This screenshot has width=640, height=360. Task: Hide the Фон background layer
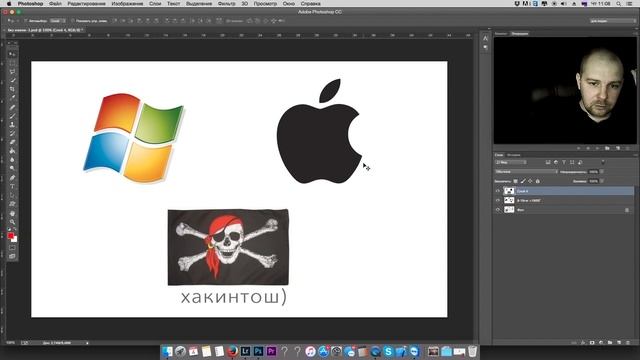(x=498, y=210)
